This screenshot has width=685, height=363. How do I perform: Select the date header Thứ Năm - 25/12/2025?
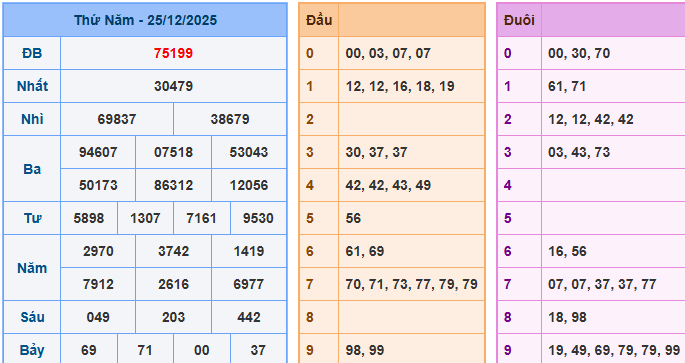coord(145,20)
